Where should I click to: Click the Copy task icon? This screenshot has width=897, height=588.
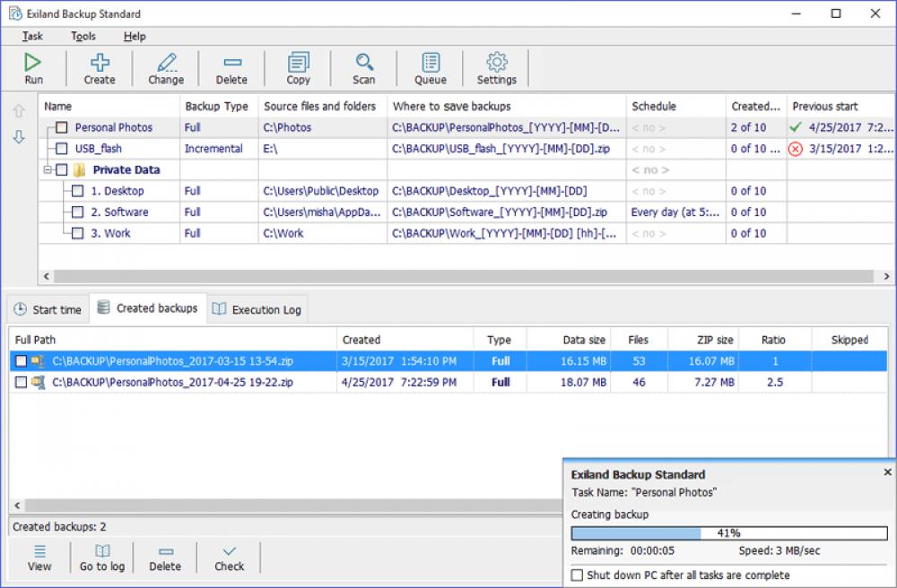[x=297, y=67]
